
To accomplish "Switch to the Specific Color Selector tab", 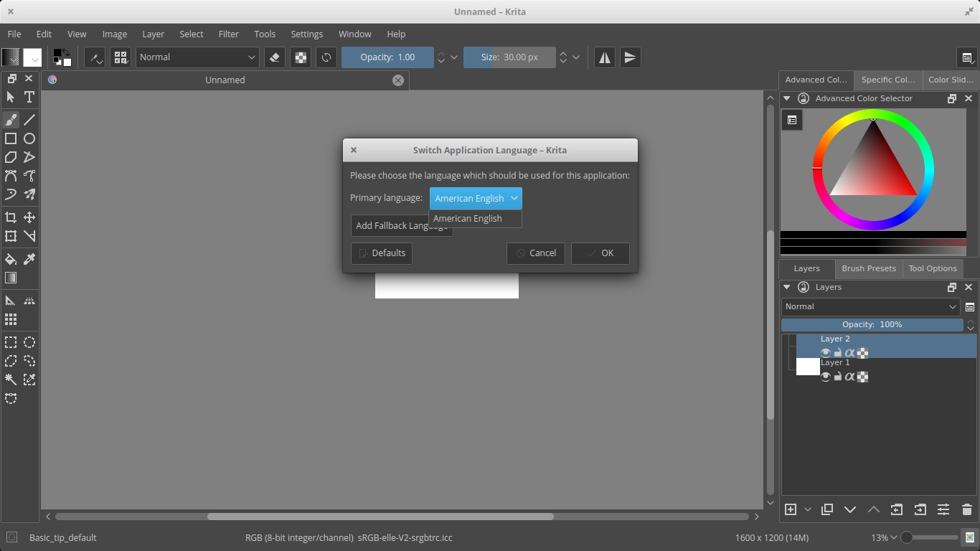I will [x=887, y=80].
